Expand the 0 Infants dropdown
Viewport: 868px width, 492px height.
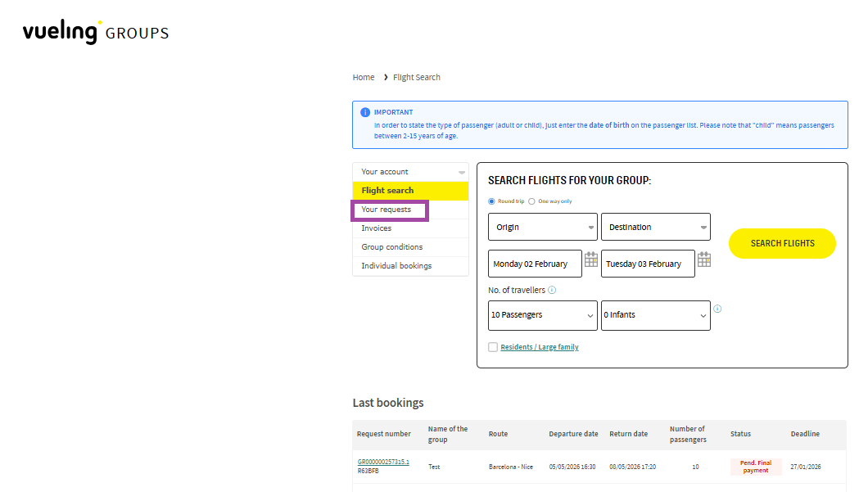click(x=655, y=315)
